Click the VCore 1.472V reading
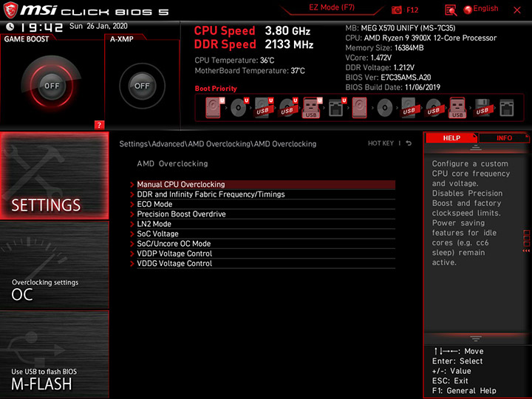The height and width of the screenshot is (399, 532). tap(368, 58)
